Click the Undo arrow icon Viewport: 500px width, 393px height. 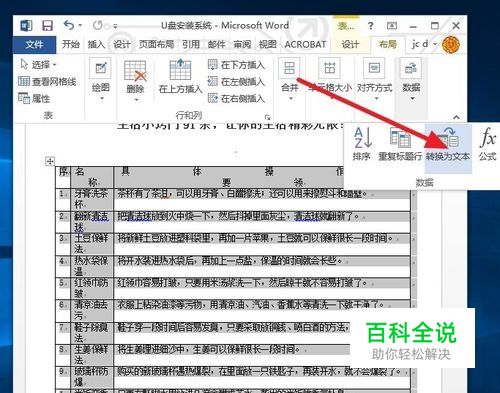pos(69,25)
